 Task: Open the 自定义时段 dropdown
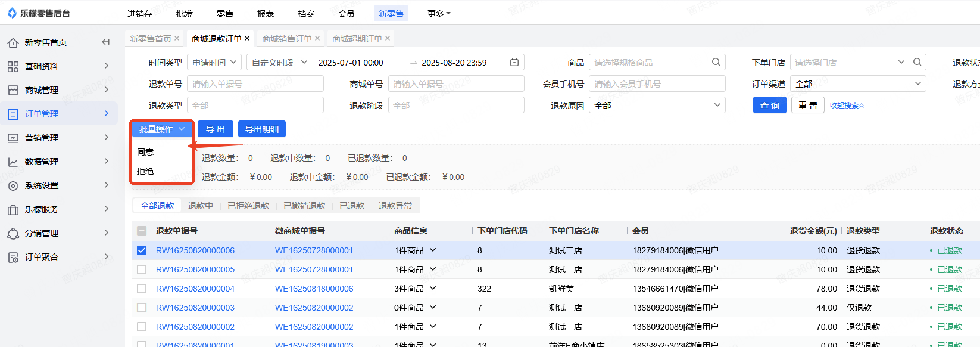[279, 62]
